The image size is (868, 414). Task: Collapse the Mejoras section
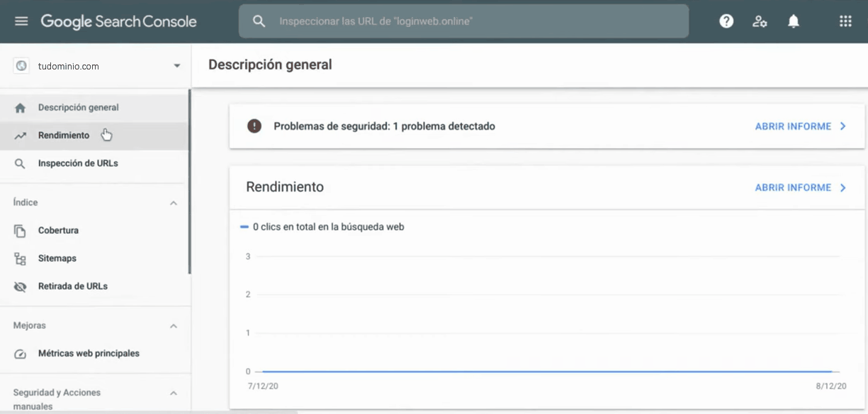coord(174,326)
